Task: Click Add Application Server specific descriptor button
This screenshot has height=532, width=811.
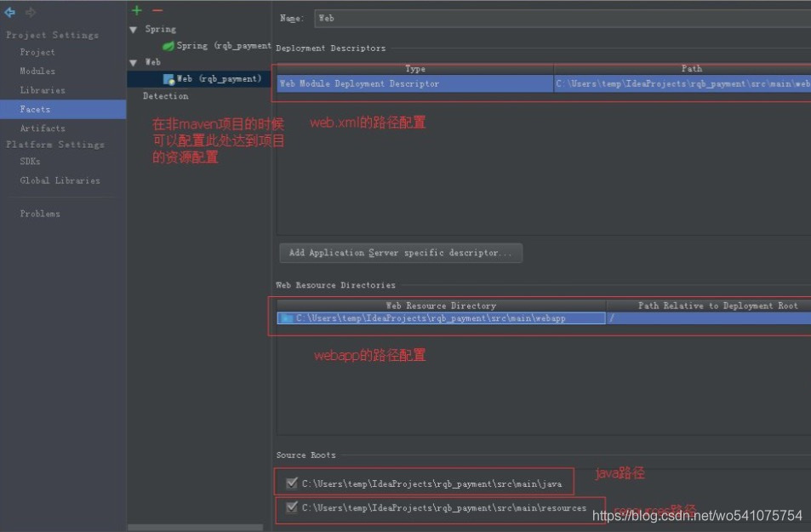Action: 400,252
